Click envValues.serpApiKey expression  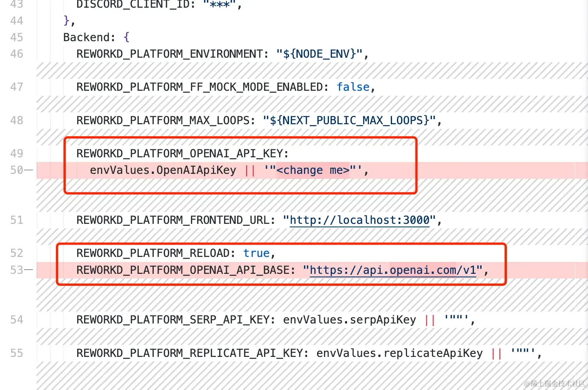pyautogui.click(x=350, y=320)
